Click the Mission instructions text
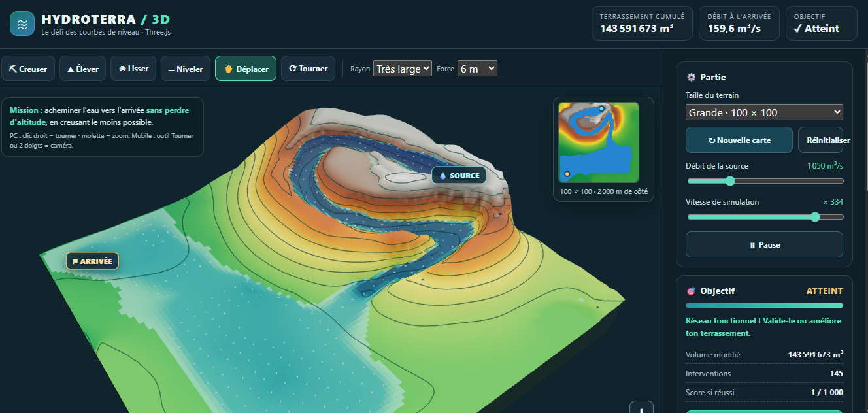This screenshot has height=413, width=868. 103,127
